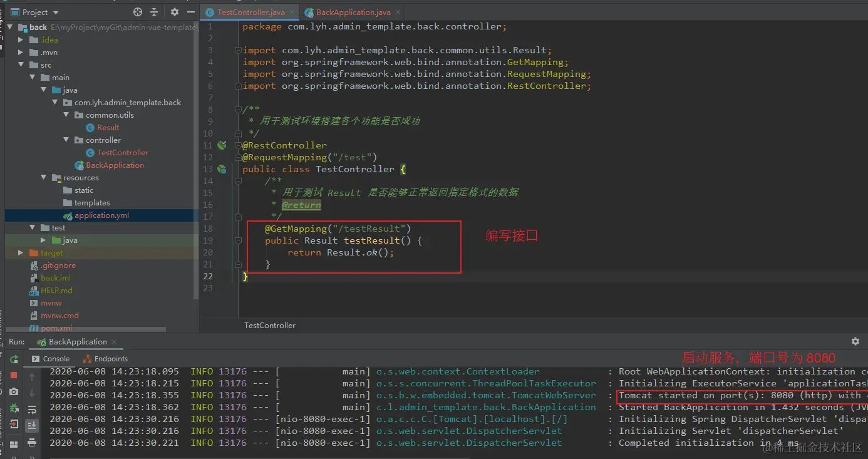Expand the java folder under test

(44, 240)
